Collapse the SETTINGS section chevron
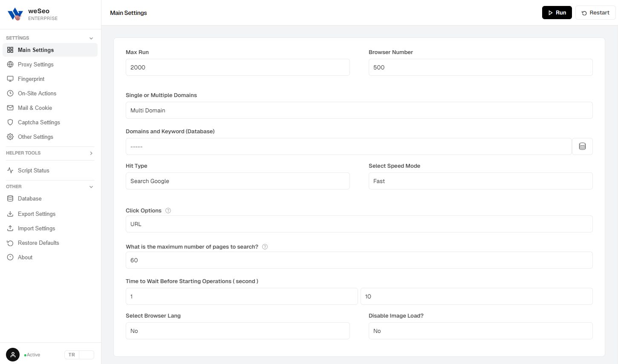Viewport: 618px width, 364px height. coord(91,38)
